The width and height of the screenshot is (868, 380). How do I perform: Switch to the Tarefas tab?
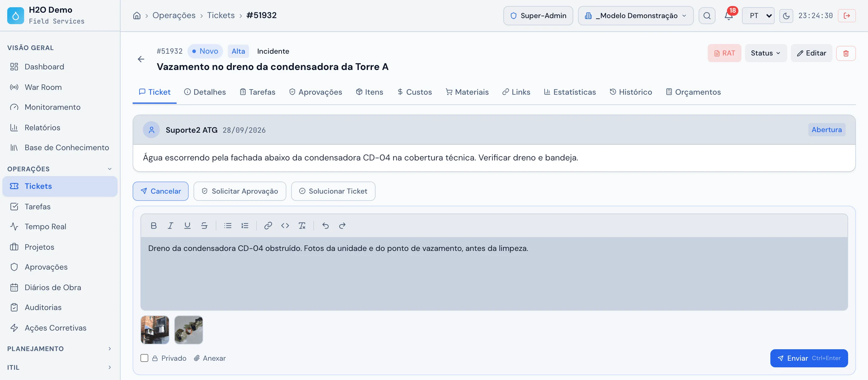click(257, 92)
